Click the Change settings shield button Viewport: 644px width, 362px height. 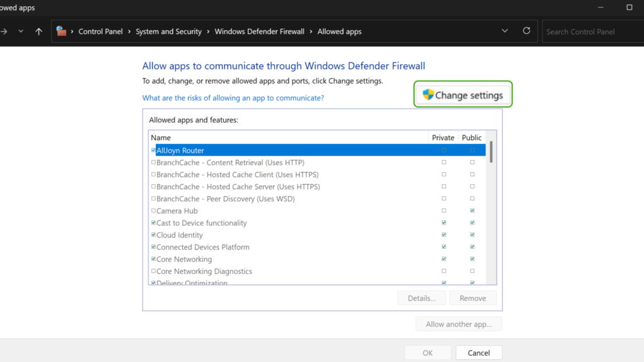pyautogui.click(x=463, y=95)
